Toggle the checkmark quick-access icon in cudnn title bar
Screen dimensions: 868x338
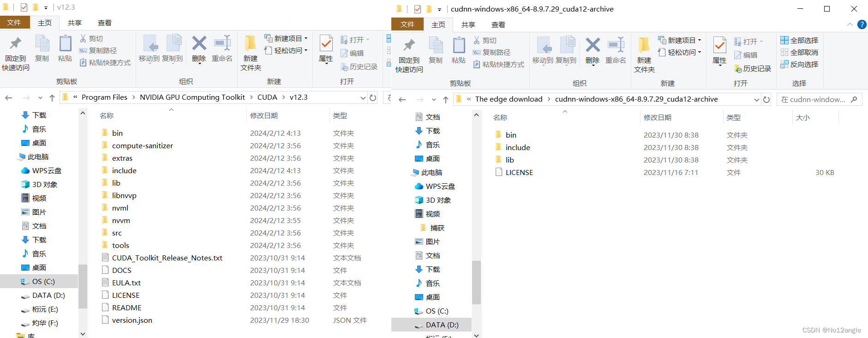[x=417, y=9]
